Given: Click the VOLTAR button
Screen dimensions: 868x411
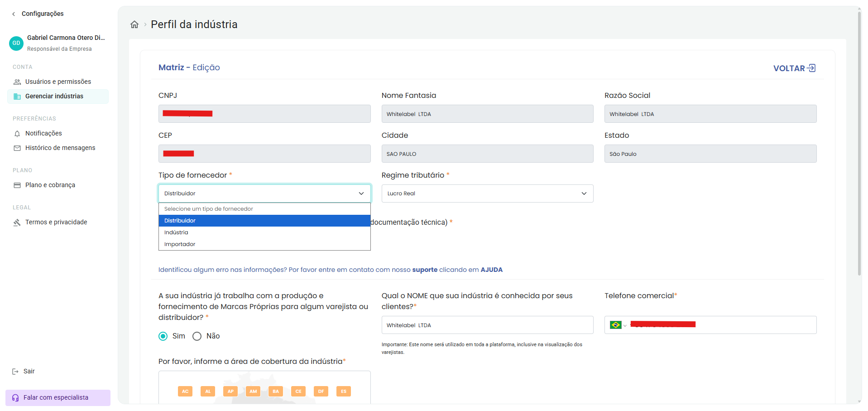Looking at the screenshot, I should (x=794, y=68).
